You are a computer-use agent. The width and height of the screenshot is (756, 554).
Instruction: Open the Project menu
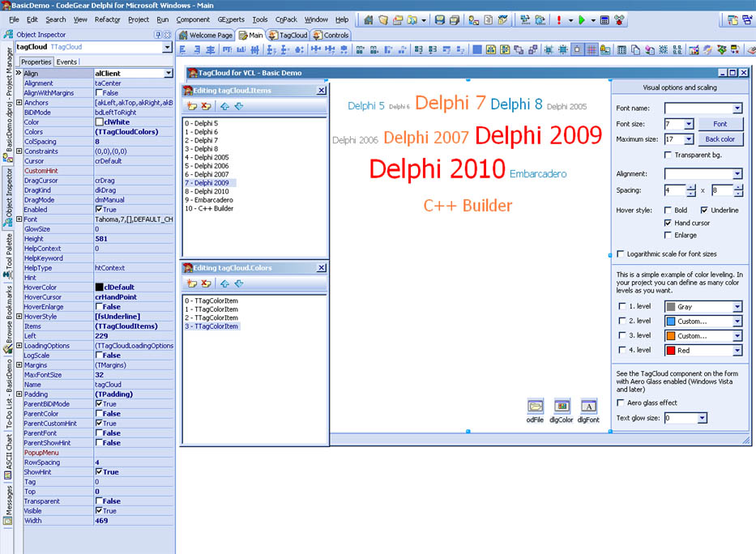(139, 19)
